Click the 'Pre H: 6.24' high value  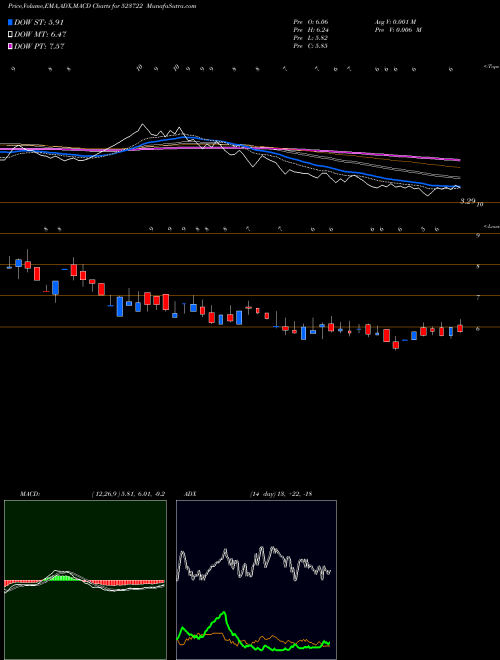pos(311,30)
